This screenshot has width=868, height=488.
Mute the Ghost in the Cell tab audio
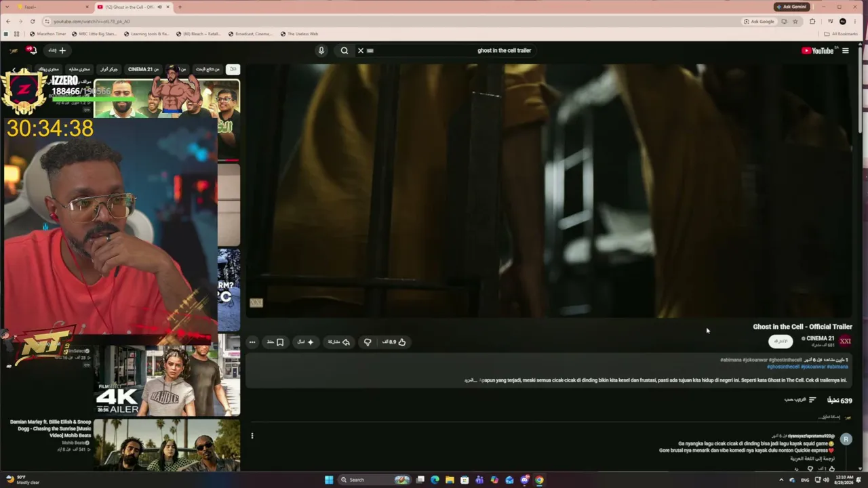point(160,7)
